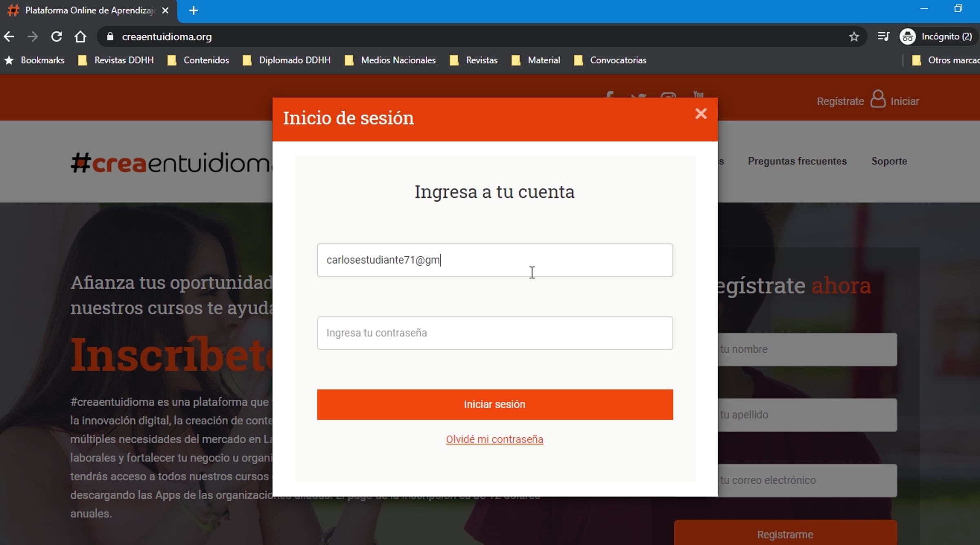Open the 'Olvidé mi contraseña' link
Viewport: 980px width, 545px height.
(494, 439)
